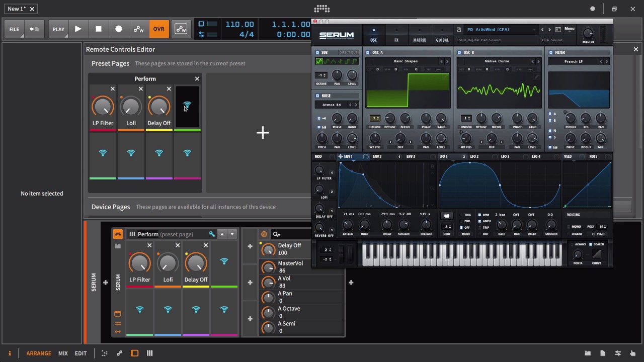Click the orange device preset icon in Serum device

118,234
